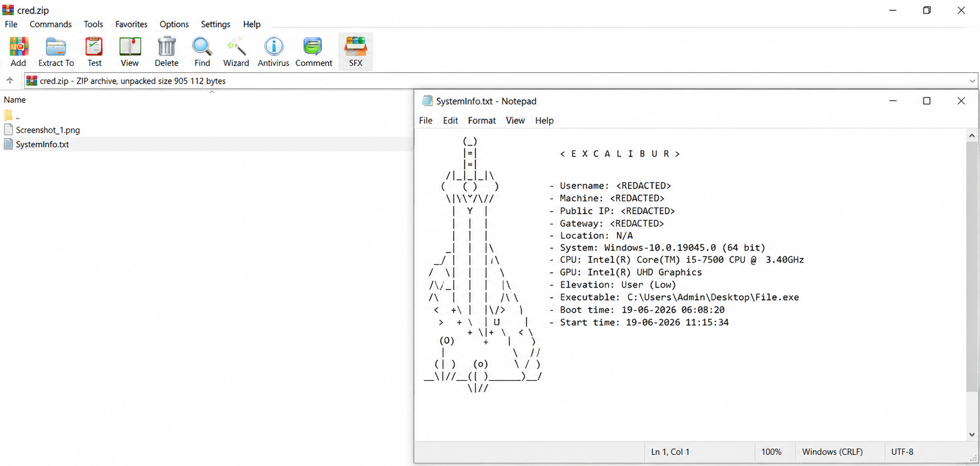Image resolution: width=980 pixels, height=466 pixels.
Task: Click the Notepad app icon in title bar
Action: (427, 101)
